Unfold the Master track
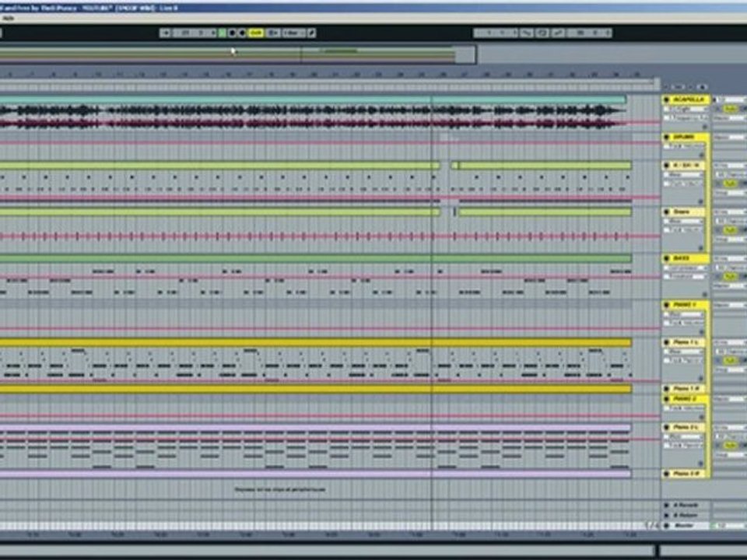Screen dimensions: 747x560 pyautogui.click(x=666, y=525)
